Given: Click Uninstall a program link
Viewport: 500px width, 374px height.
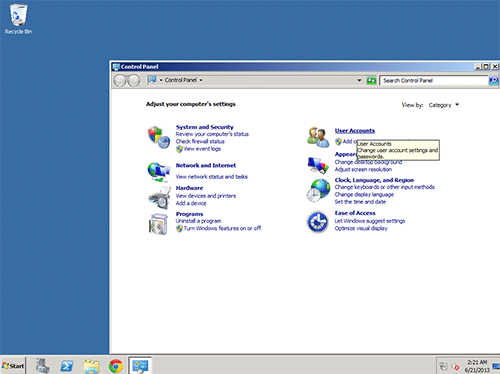Looking at the screenshot, I should (x=198, y=221).
